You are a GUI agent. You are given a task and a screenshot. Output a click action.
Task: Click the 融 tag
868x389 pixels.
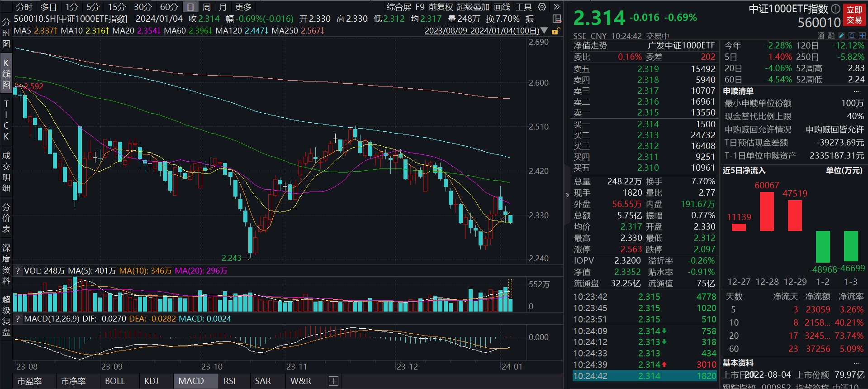point(831,35)
